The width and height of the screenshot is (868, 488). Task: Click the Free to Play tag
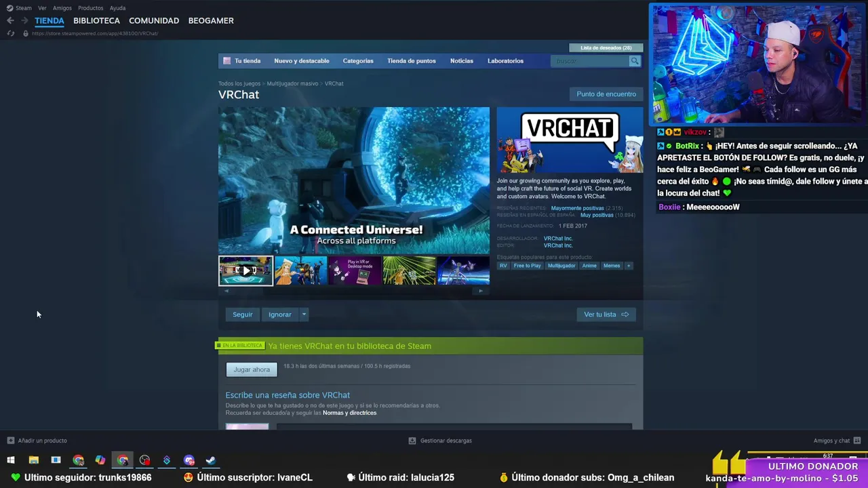527,266
